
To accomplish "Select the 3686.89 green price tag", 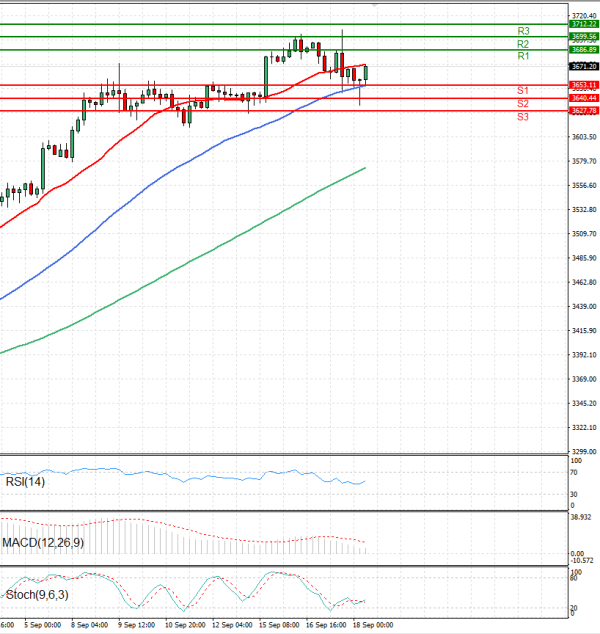I will click(x=584, y=50).
